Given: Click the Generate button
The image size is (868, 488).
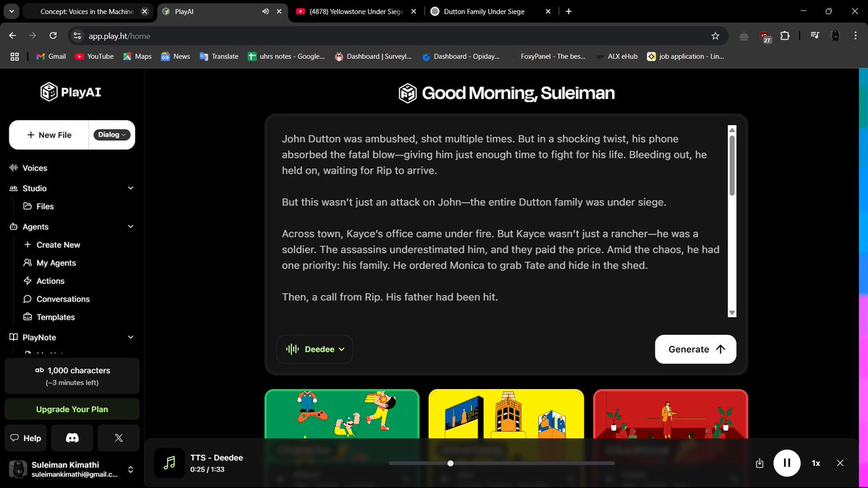Looking at the screenshot, I should point(696,349).
